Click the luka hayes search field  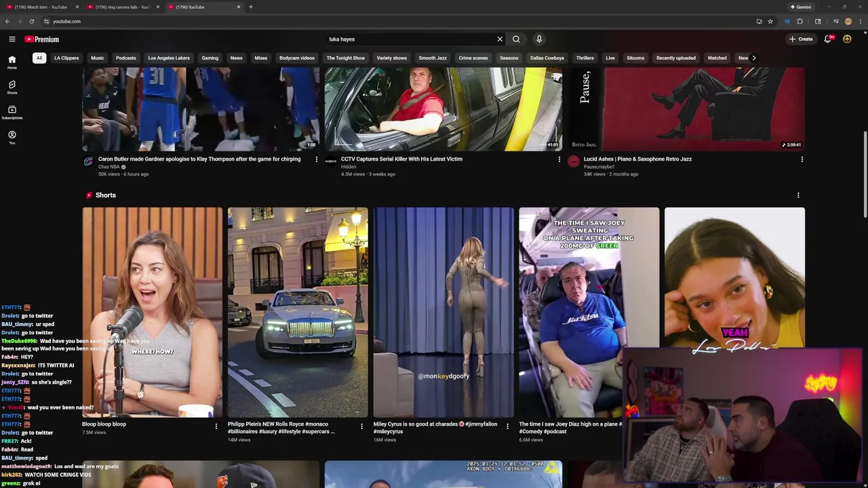point(410,39)
